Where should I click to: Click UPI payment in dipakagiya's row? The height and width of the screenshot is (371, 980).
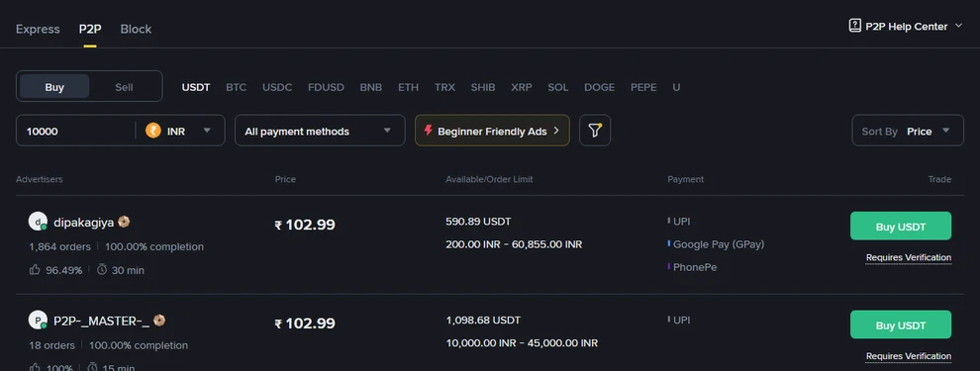click(681, 221)
